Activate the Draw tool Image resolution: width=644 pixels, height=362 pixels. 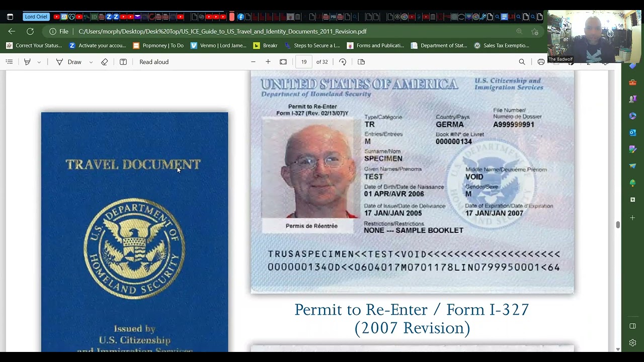[x=69, y=62]
